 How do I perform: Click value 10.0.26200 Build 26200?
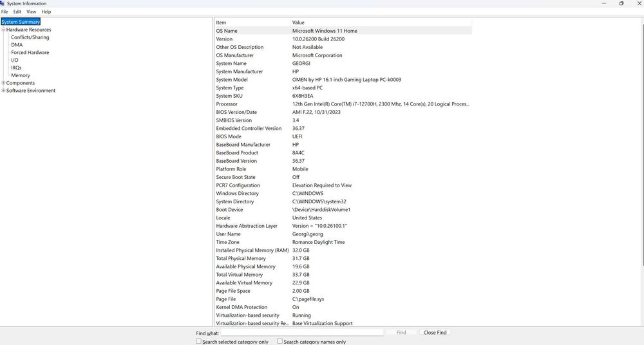click(318, 39)
